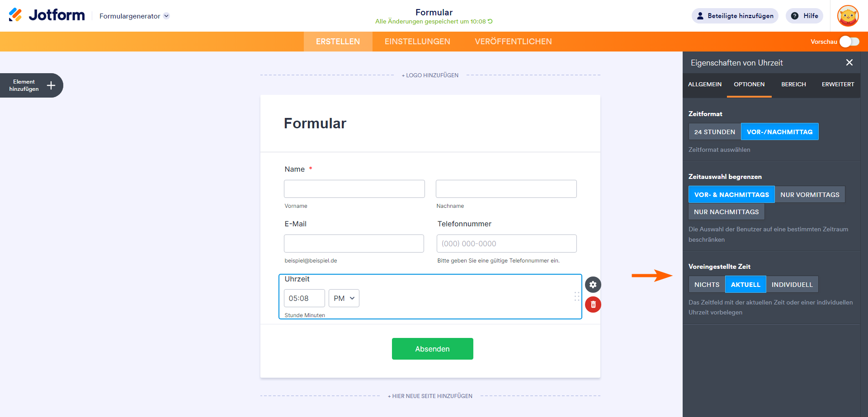This screenshot has width=868, height=417.
Task: Click the green Absenden button
Action: [x=432, y=349]
